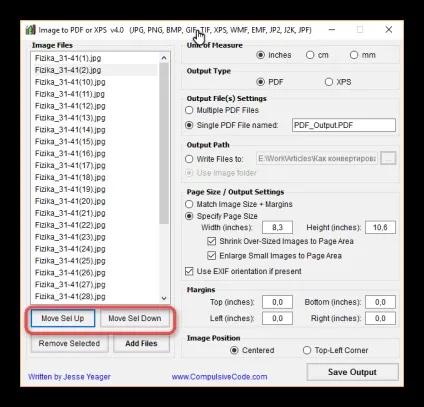Disable Use EXIF orientation if present

(189, 271)
